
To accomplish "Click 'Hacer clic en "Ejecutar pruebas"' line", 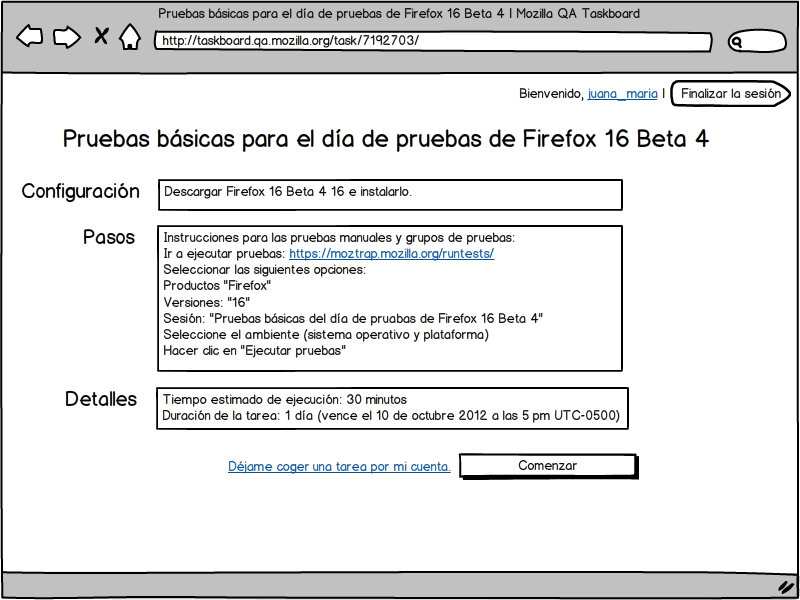I will pyautogui.click(x=255, y=351).
